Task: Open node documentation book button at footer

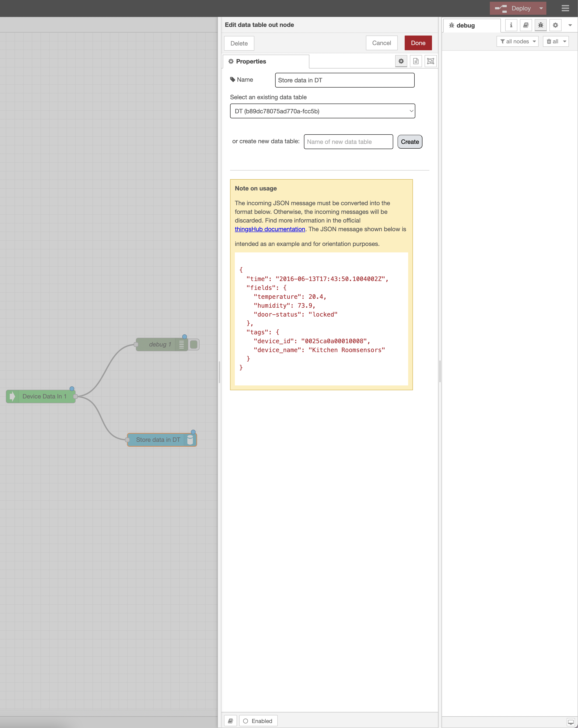Action: (230, 721)
